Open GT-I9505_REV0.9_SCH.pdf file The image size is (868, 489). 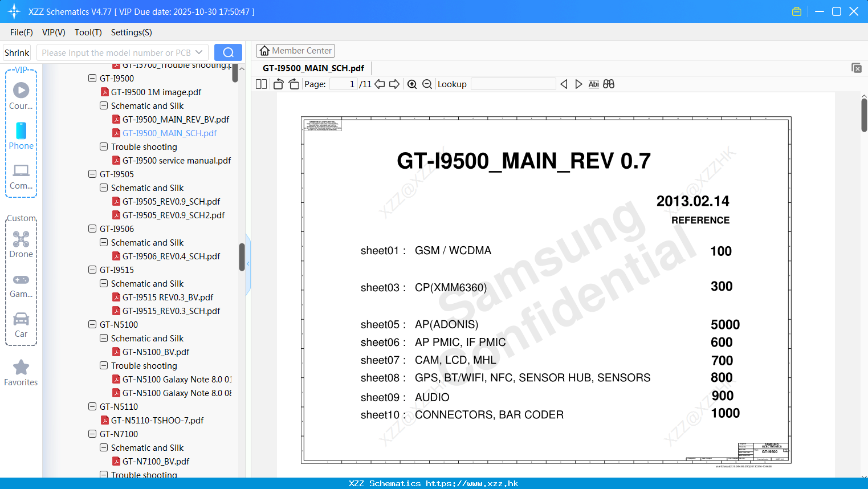[171, 201]
